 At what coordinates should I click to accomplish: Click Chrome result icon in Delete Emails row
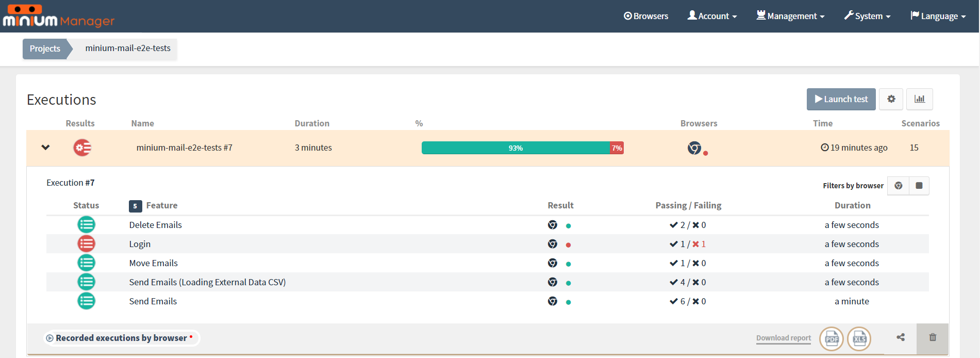553,225
